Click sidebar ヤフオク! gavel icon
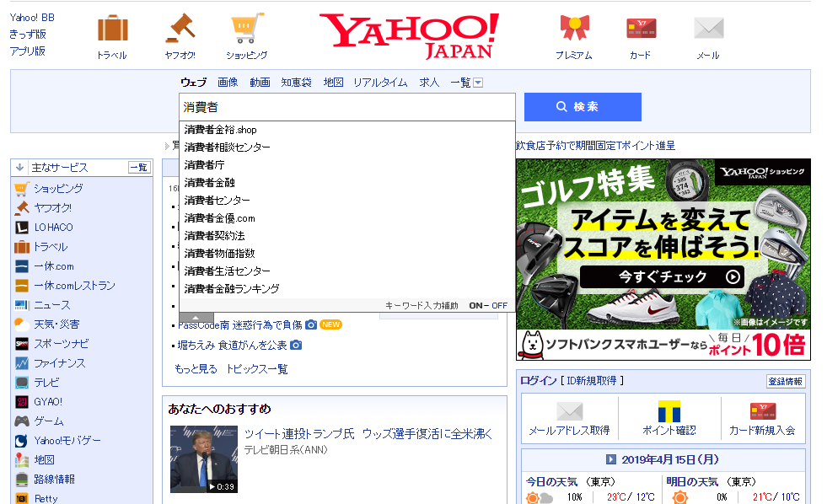 [22, 208]
